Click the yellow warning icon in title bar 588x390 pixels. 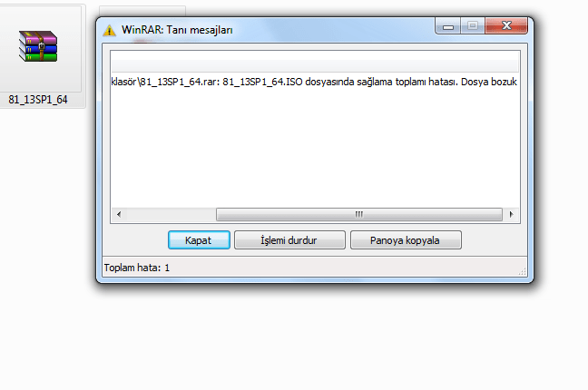click(110, 30)
